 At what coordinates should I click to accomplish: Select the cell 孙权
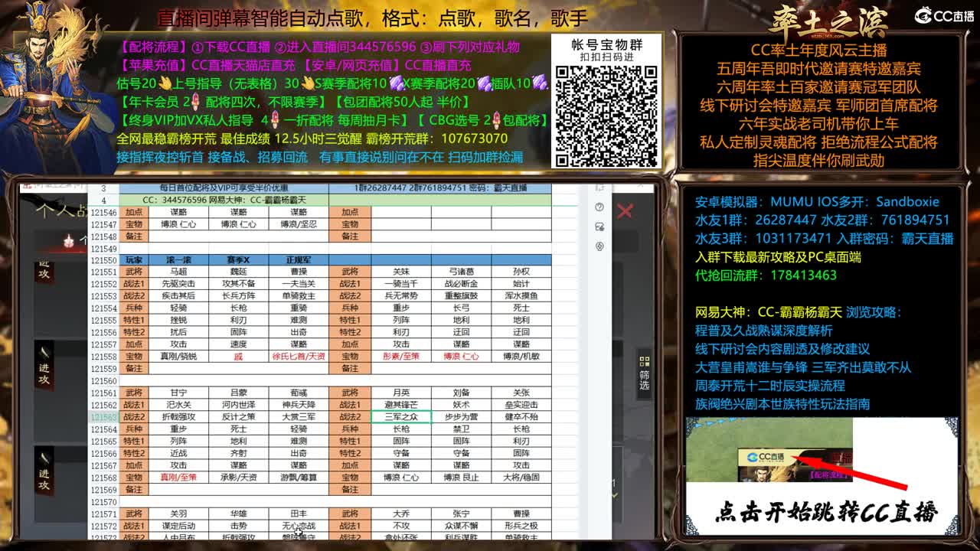[x=521, y=272]
